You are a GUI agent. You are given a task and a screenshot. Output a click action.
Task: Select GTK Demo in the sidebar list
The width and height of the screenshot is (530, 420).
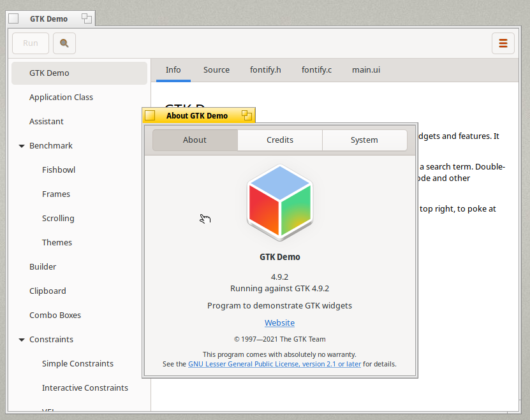click(80, 73)
